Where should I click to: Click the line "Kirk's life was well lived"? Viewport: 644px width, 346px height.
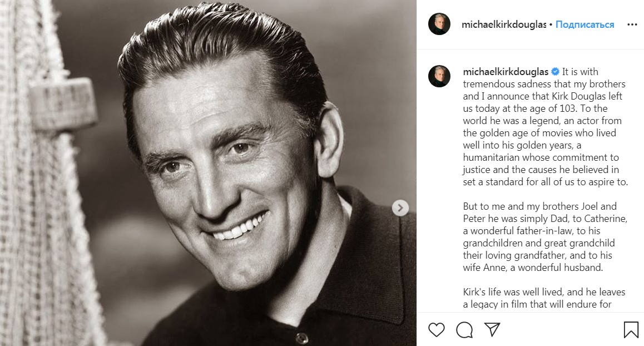click(544, 292)
